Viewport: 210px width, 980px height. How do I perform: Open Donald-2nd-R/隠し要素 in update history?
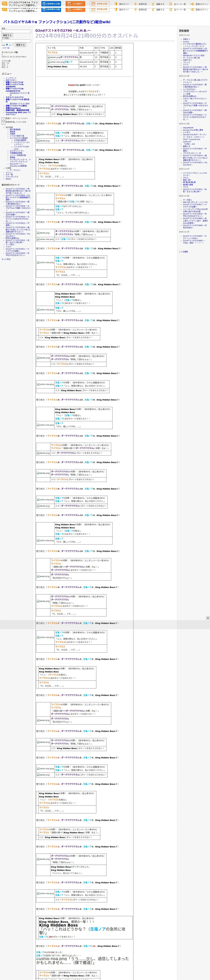(193, 130)
